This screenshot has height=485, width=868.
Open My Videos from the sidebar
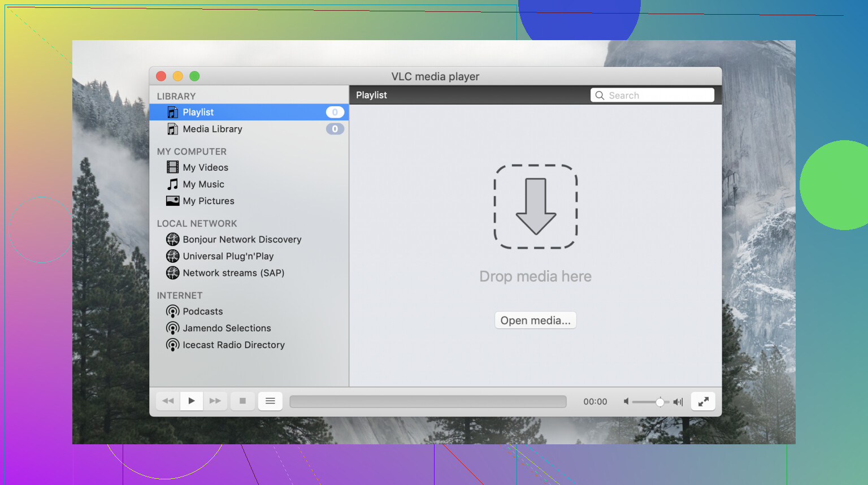[x=205, y=167]
